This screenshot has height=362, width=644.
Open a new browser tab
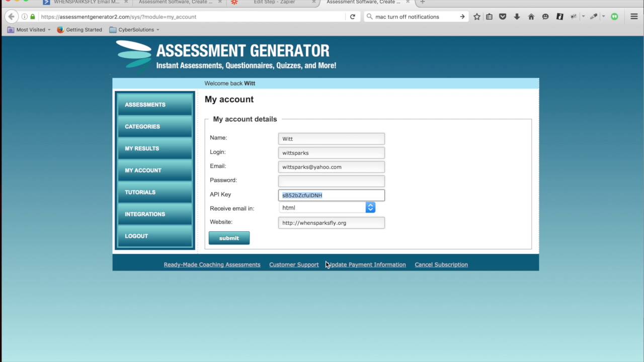click(x=423, y=2)
